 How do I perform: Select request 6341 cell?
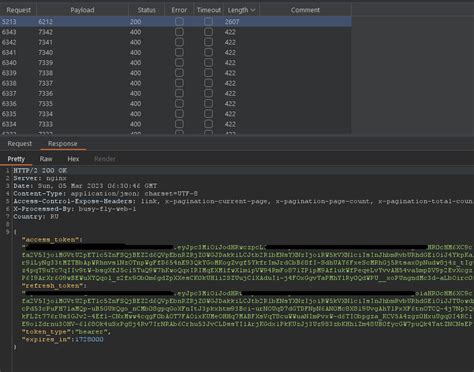pos(9,52)
